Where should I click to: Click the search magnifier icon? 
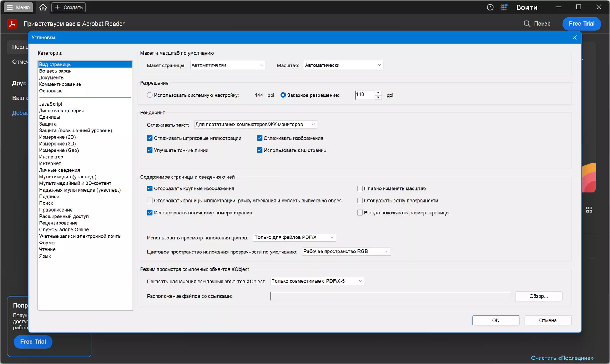tap(527, 24)
